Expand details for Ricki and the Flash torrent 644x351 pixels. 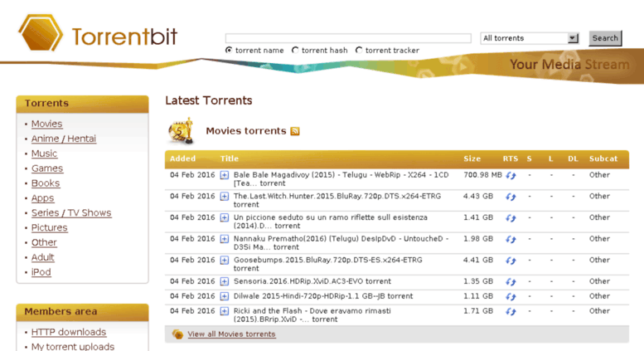click(225, 311)
